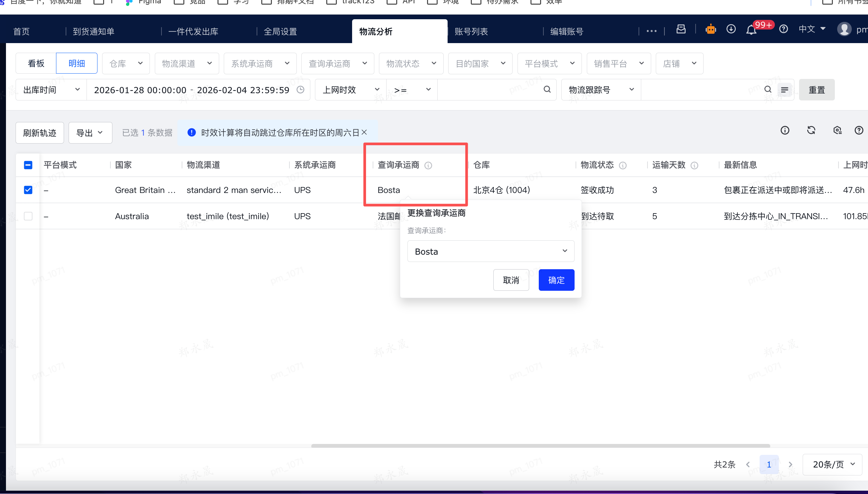Open the Bosta carrier dropdown in popup
868x494 pixels.
(490, 251)
